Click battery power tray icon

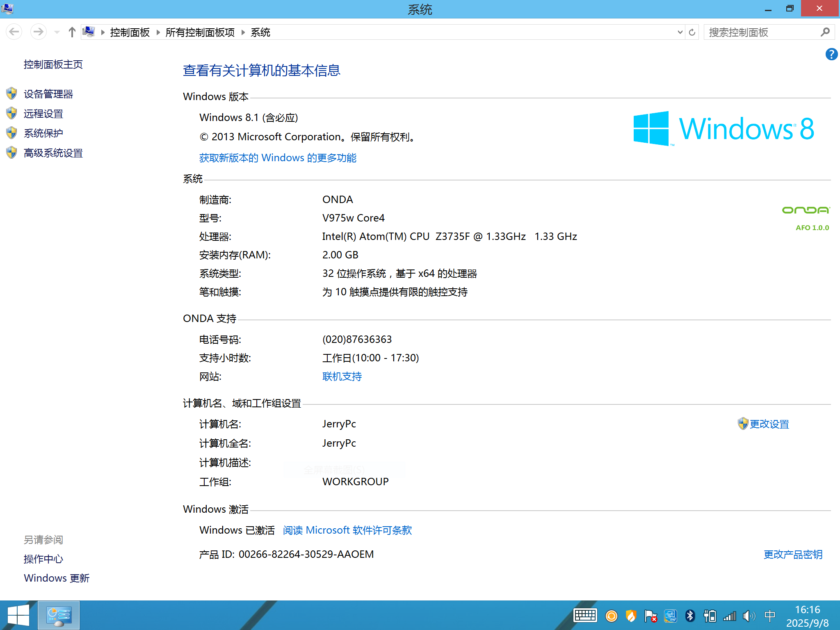710,616
